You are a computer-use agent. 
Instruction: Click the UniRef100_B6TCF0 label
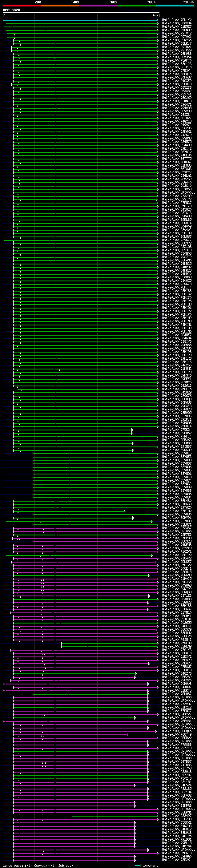click(177, 67)
